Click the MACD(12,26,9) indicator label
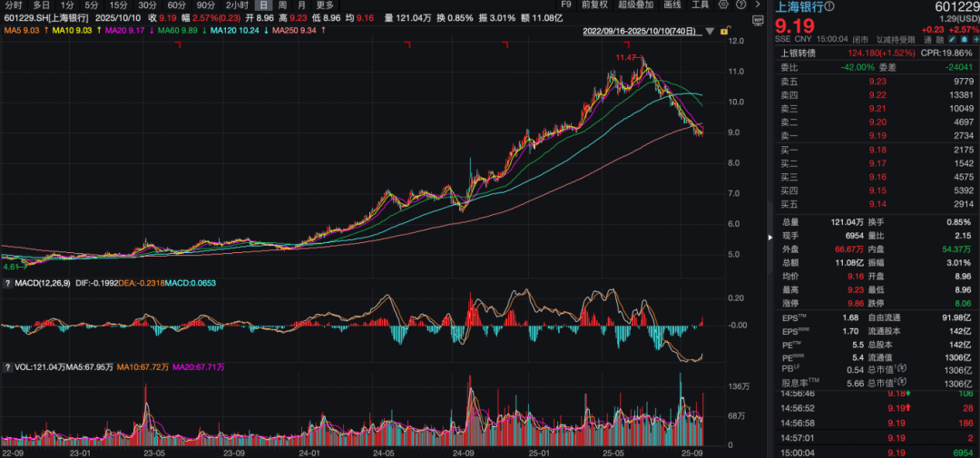This screenshot has height=458, width=980. pyautogui.click(x=43, y=284)
